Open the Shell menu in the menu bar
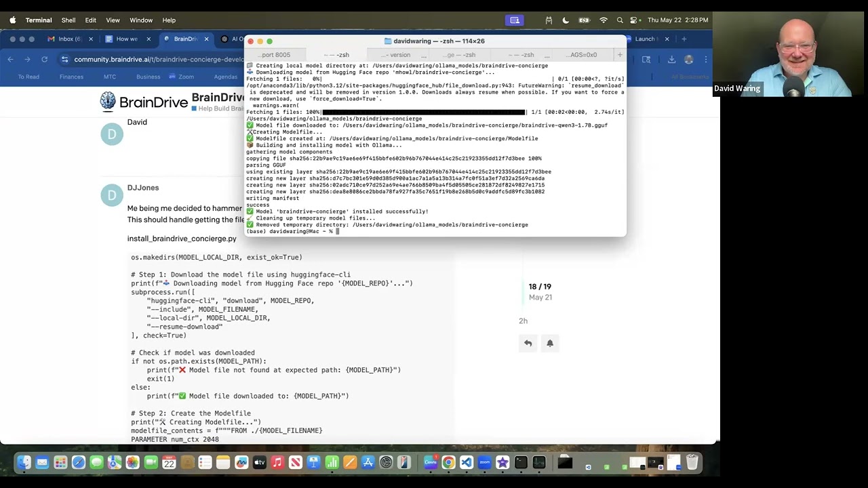 point(68,20)
